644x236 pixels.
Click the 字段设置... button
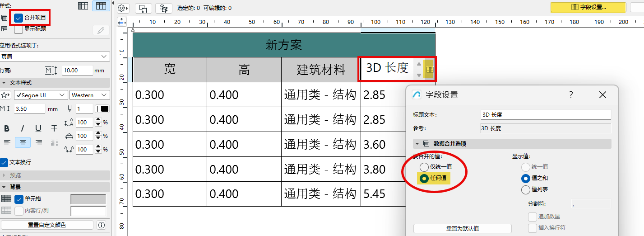pos(588,7)
